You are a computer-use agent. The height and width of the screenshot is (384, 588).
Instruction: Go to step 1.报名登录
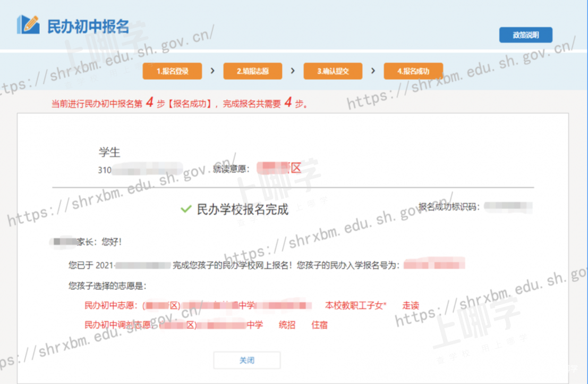coord(172,71)
